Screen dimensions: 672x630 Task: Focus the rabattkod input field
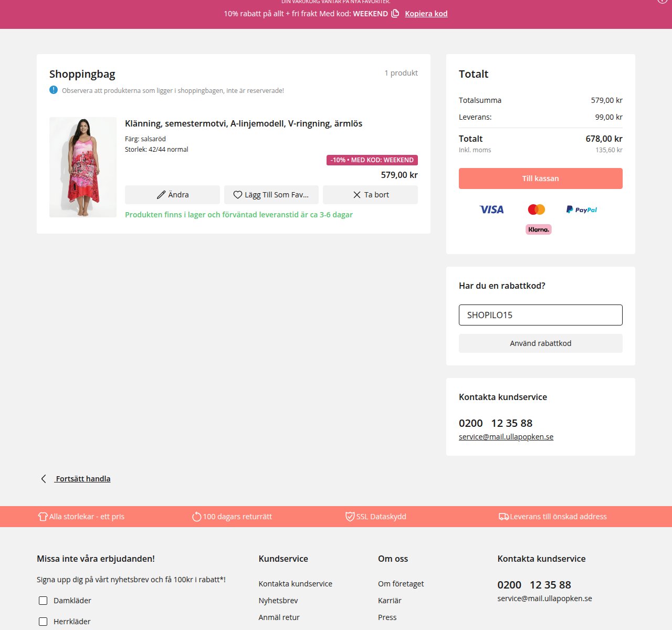point(541,315)
